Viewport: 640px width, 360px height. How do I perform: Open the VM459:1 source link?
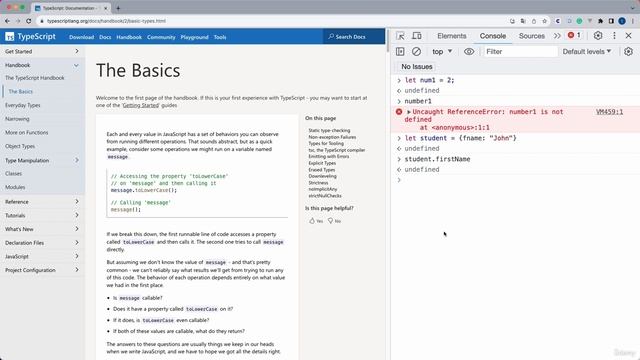point(609,111)
